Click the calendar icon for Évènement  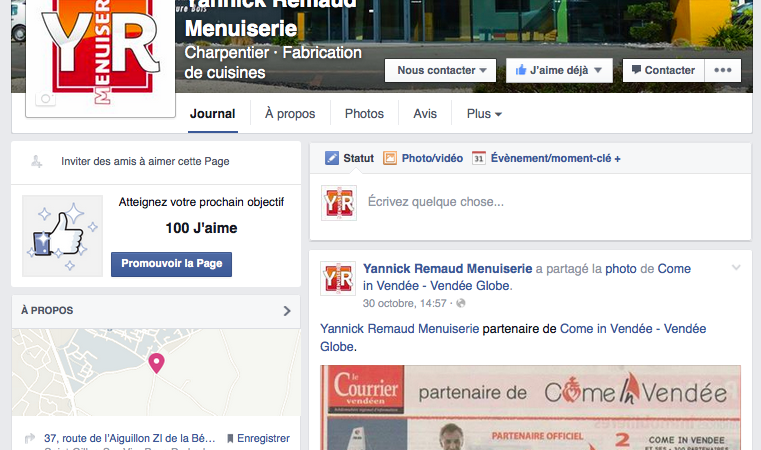coord(479,158)
